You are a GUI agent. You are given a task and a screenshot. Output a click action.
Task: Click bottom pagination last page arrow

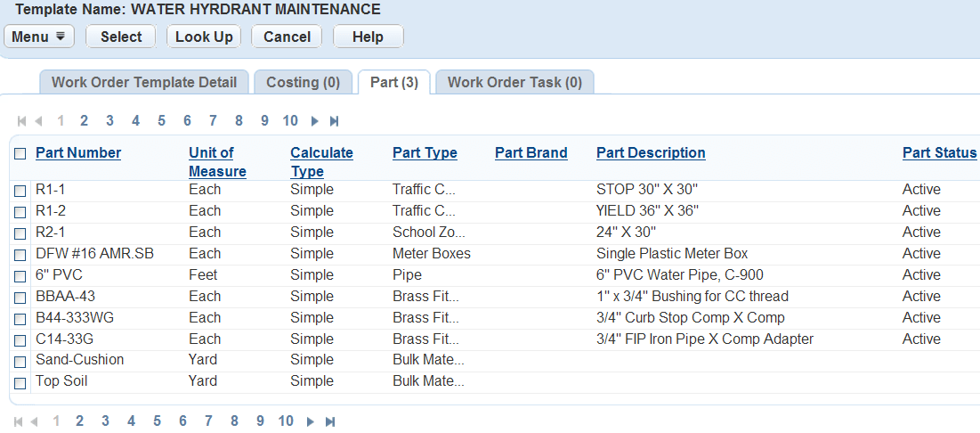[331, 421]
